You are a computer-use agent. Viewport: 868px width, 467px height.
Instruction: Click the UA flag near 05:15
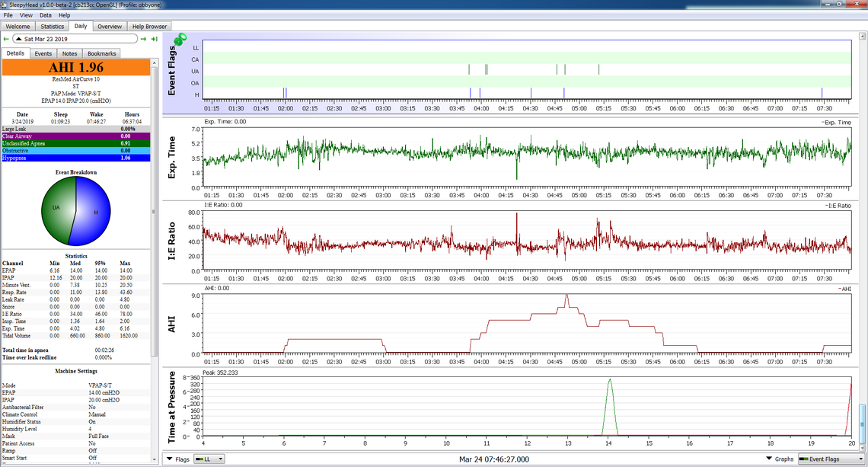pos(598,69)
